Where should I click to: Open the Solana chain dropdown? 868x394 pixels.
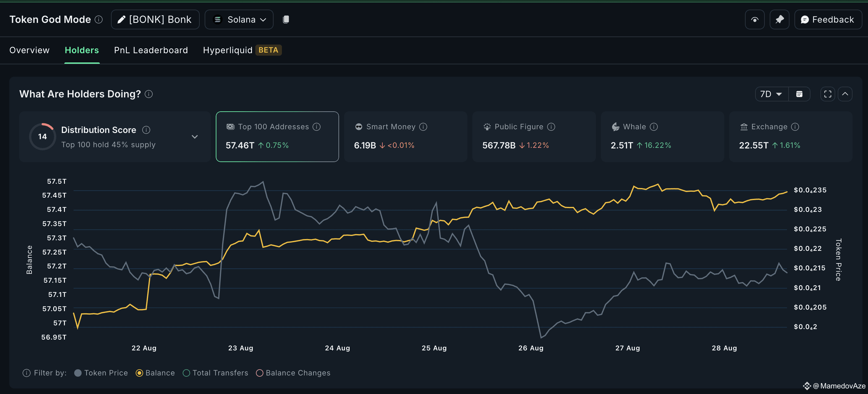(239, 19)
